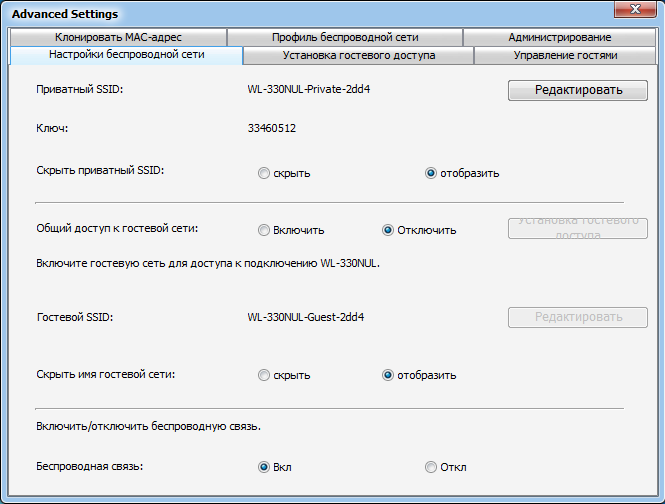Close the Advanced Settings window
The width and height of the screenshot is (665, 504).
pos(634,12)
